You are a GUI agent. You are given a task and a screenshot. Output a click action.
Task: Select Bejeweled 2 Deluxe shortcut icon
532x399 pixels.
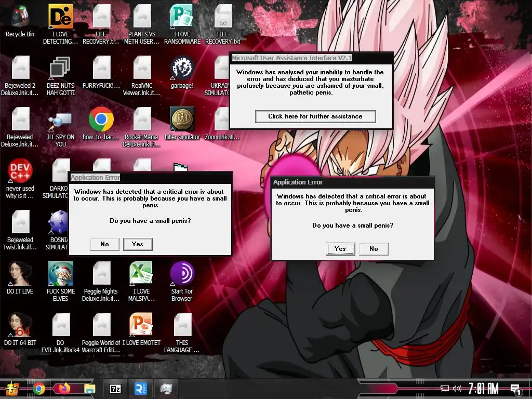click(x=20, y=68)
